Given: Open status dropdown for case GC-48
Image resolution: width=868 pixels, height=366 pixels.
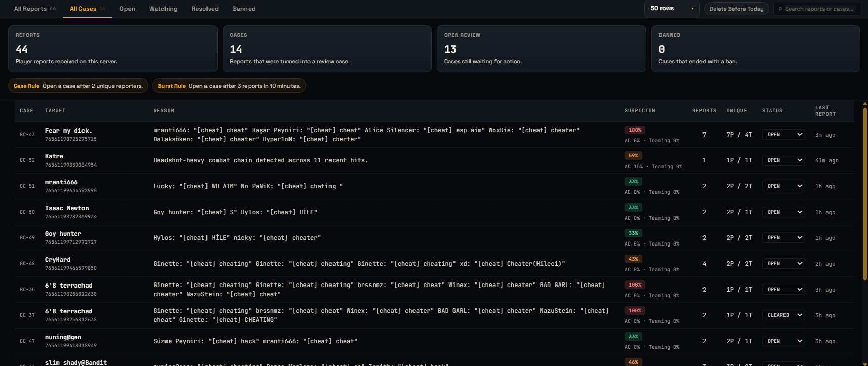Looking at the screenshot, I should click(x=783, y=264).
